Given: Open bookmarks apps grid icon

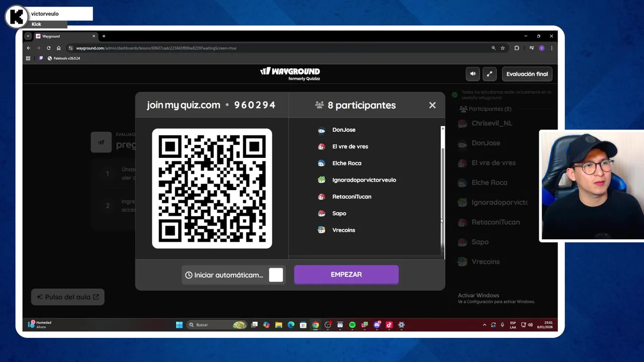Looking at the screenshot, I should tap(28, 58).
